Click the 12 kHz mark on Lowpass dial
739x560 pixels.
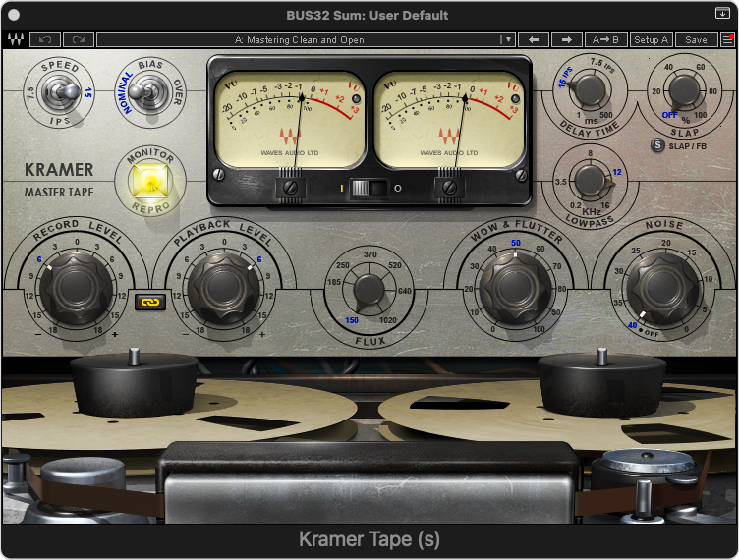(617, 172)
